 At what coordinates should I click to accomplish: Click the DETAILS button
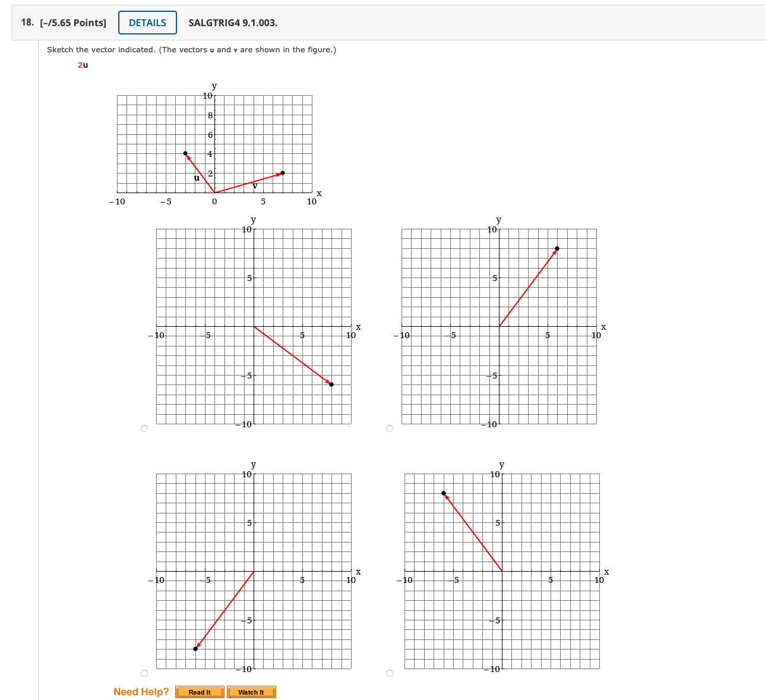[147, 22]
